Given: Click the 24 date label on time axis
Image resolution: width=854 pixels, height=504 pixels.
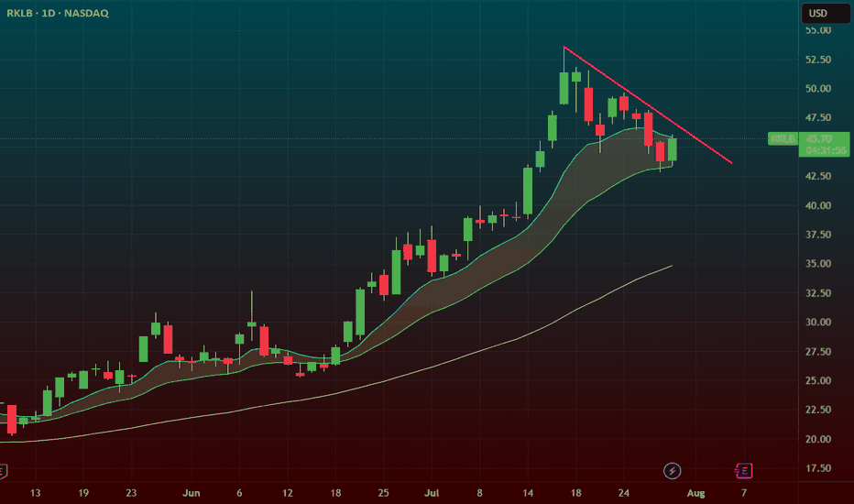Looking at the screenshot, I should tap(624, 493).
